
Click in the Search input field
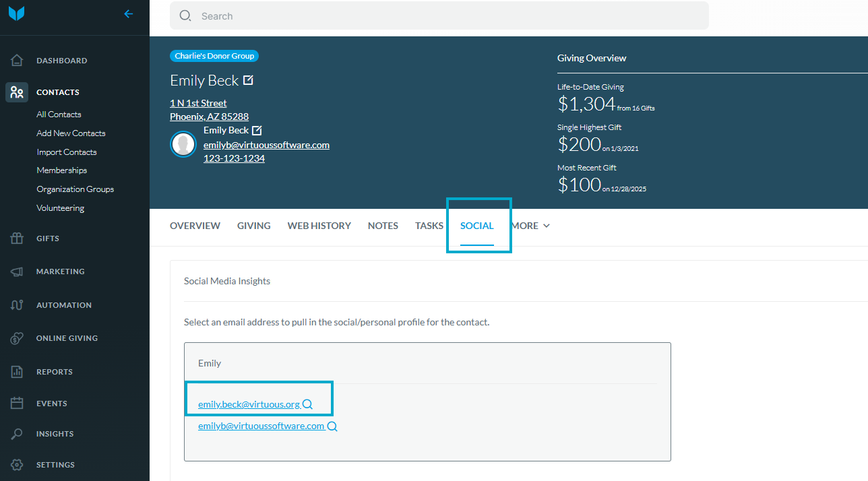[x=439, y=15]
